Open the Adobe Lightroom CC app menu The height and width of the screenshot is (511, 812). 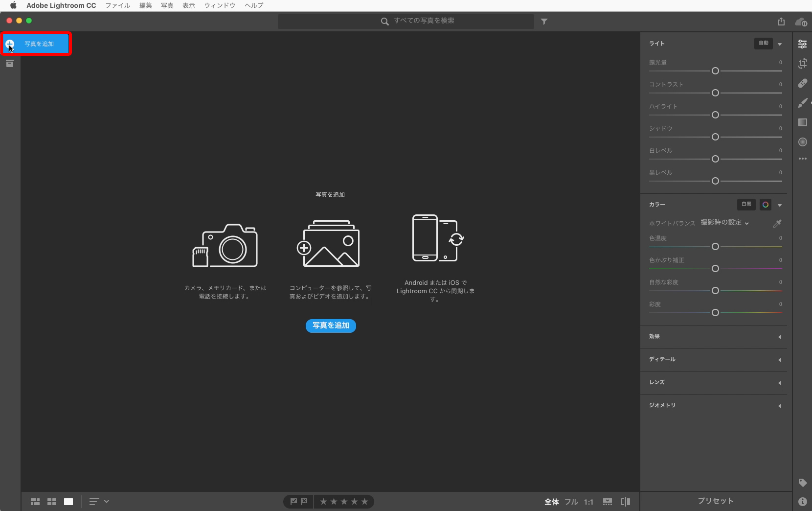(x=61, y=5)
